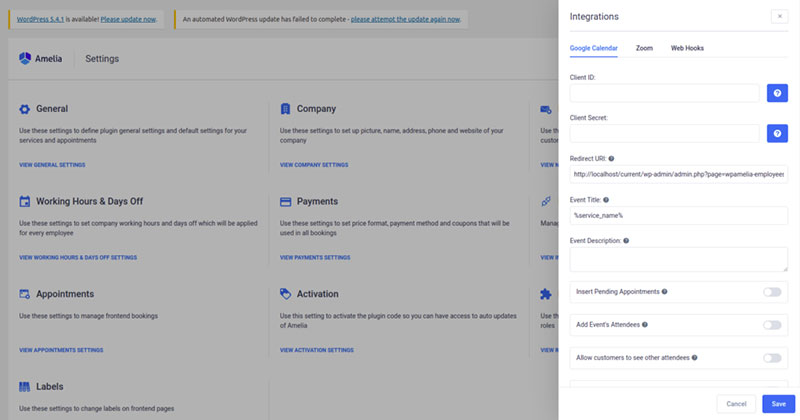Click the Client ID help question-mark button
The height and width of the screenshot is (420, 800).
coord(777,92)
